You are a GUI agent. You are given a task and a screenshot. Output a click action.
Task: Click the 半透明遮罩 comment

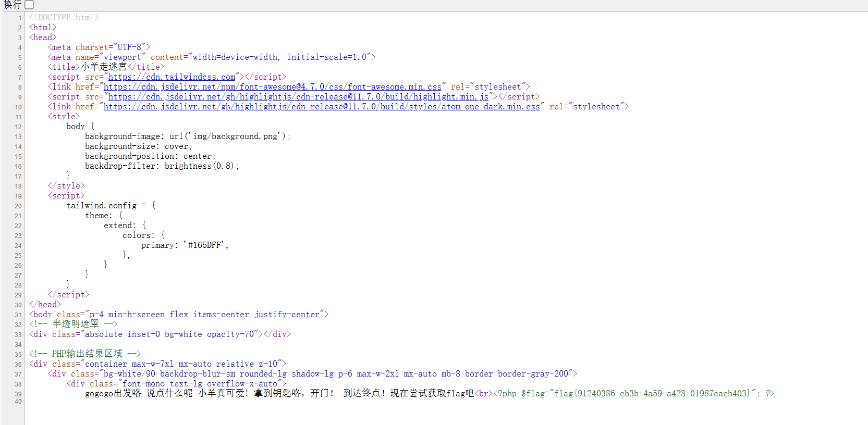73,324
